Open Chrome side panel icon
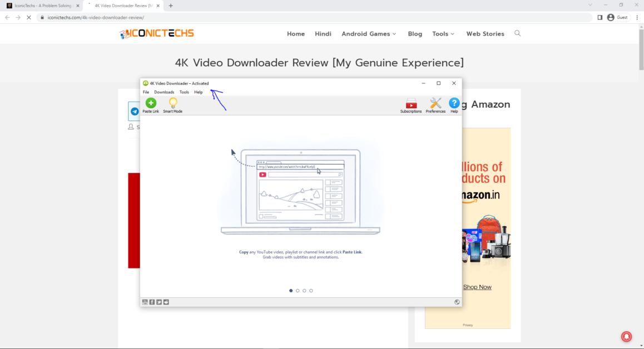This screenshot has width=644, height=349. 600,17
